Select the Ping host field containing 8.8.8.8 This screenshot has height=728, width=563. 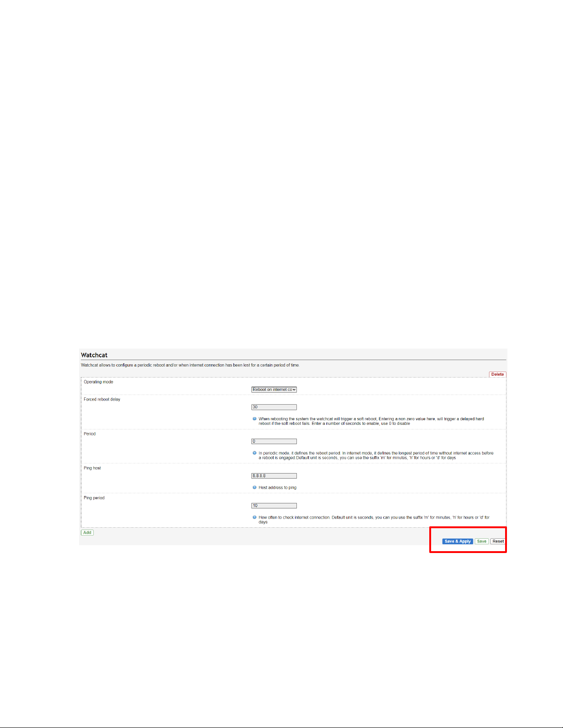tap(274, 476)
